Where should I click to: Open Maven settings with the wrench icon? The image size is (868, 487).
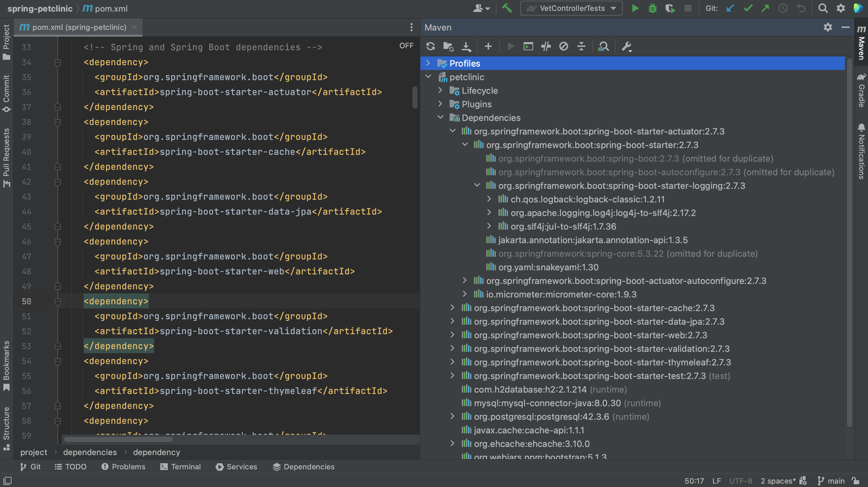(627, 46)
